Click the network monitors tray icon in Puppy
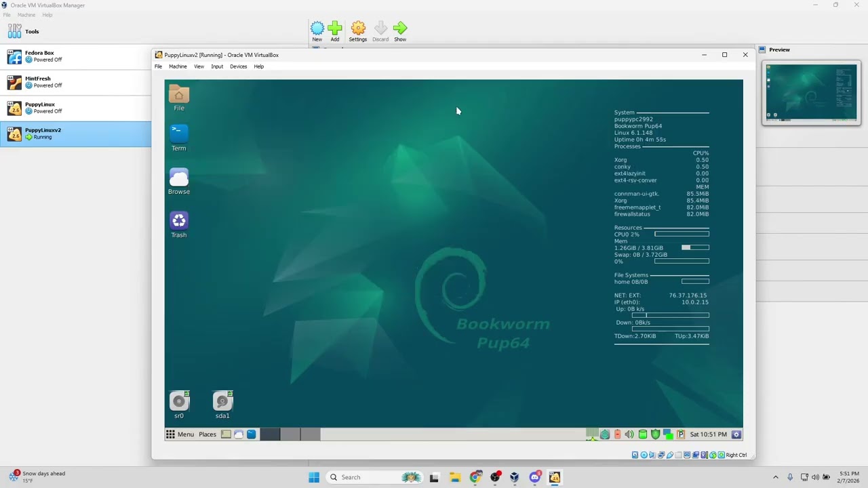The height and width of the screenshot is (488, 868). (x=668, y=434)
